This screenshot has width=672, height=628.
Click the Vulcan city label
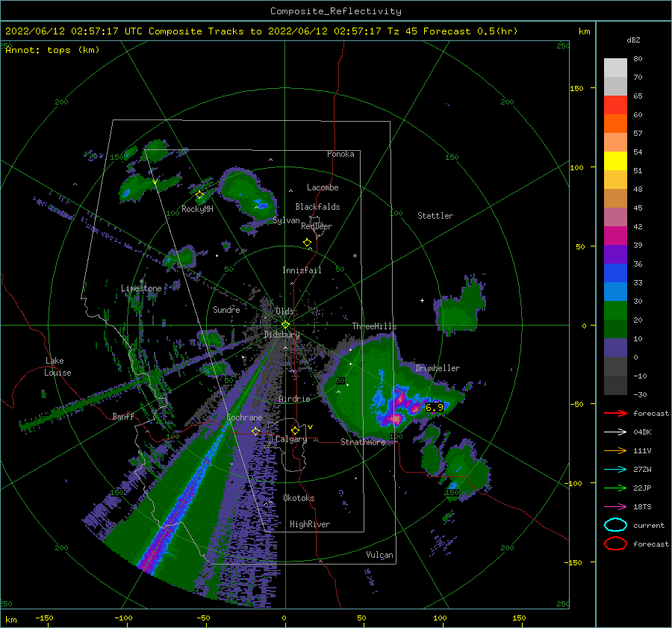(380, 555)
